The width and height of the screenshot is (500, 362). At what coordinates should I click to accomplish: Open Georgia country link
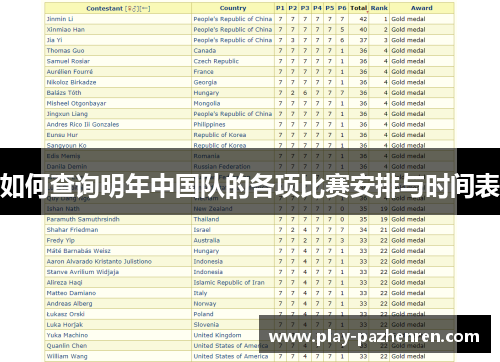205,82
